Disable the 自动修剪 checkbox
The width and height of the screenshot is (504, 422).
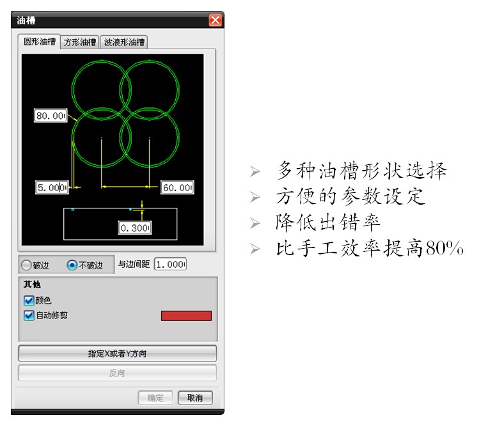(29, 315)
